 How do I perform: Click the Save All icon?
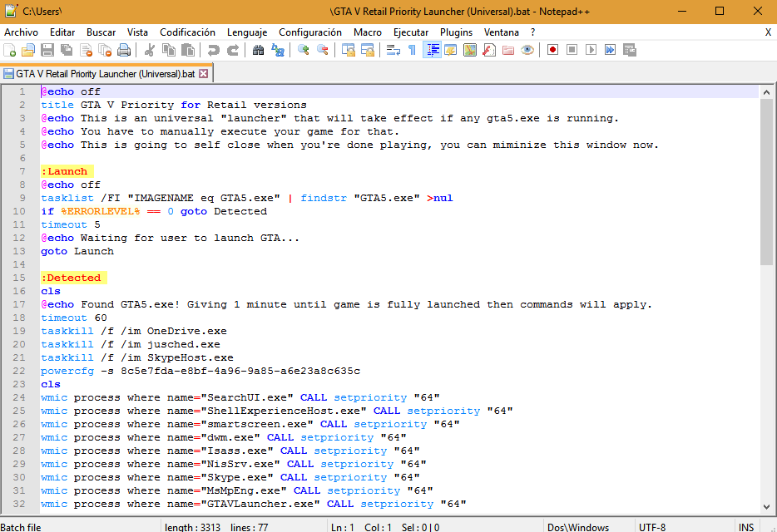(x=67, y=50)
